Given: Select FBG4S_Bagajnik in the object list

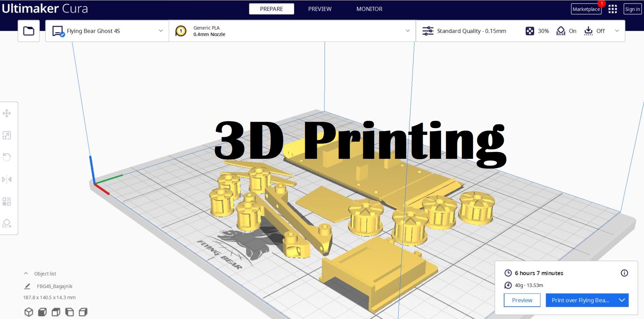Looking at the screenshot, I should pos(55,286).
